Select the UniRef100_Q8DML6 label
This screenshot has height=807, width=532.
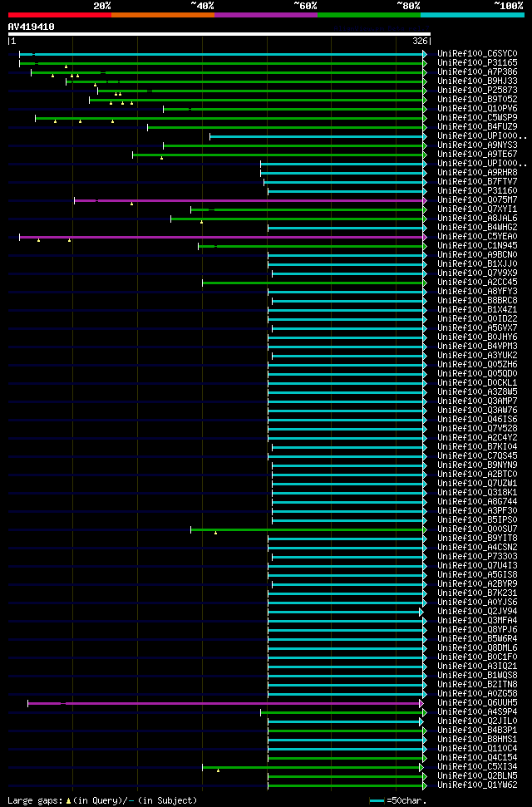(477, 648)
